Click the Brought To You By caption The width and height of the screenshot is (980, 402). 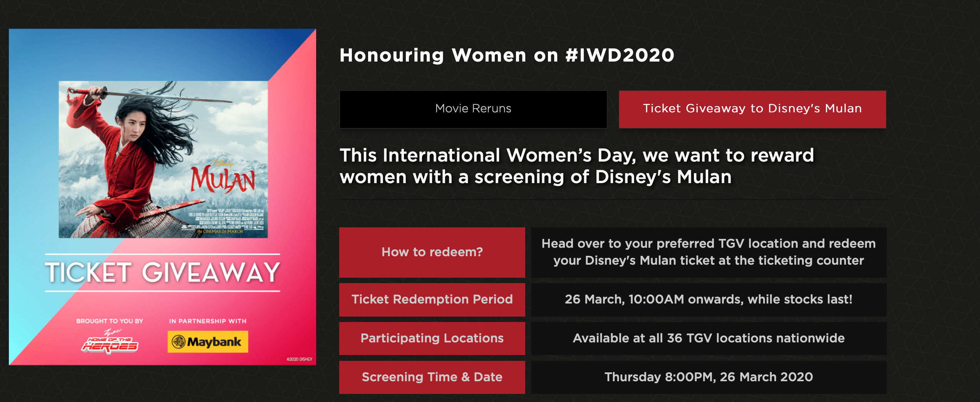[x=110, y=321]
